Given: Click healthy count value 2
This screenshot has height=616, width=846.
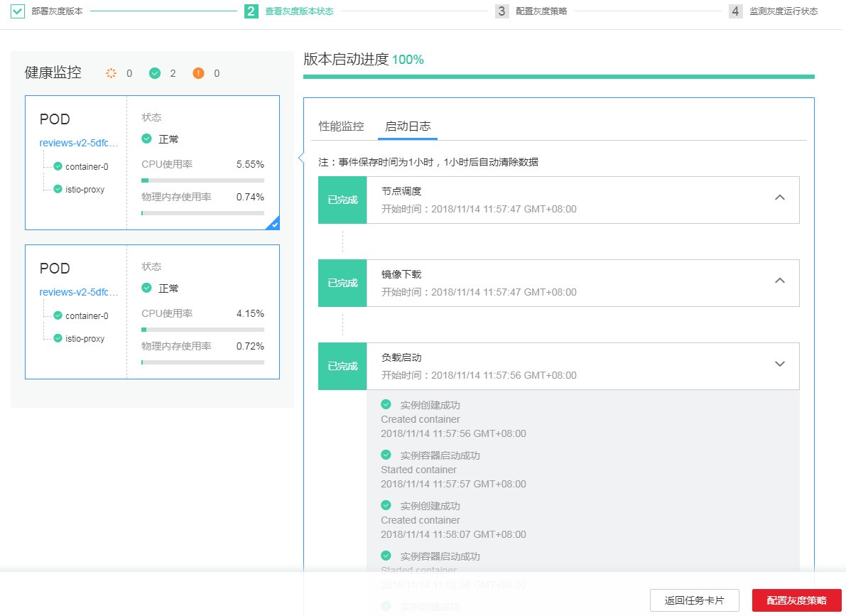Looking at the screenshot, I should pos(173,73).
